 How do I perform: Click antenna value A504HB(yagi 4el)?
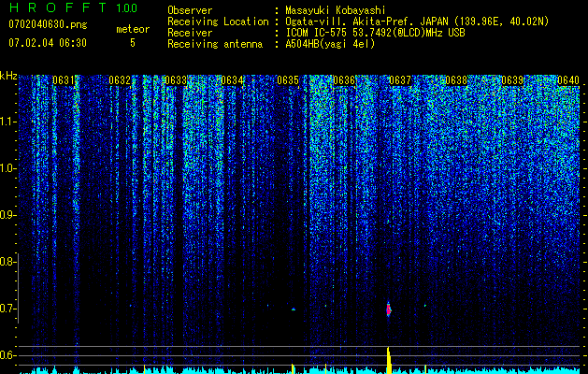tap(330, 44)
